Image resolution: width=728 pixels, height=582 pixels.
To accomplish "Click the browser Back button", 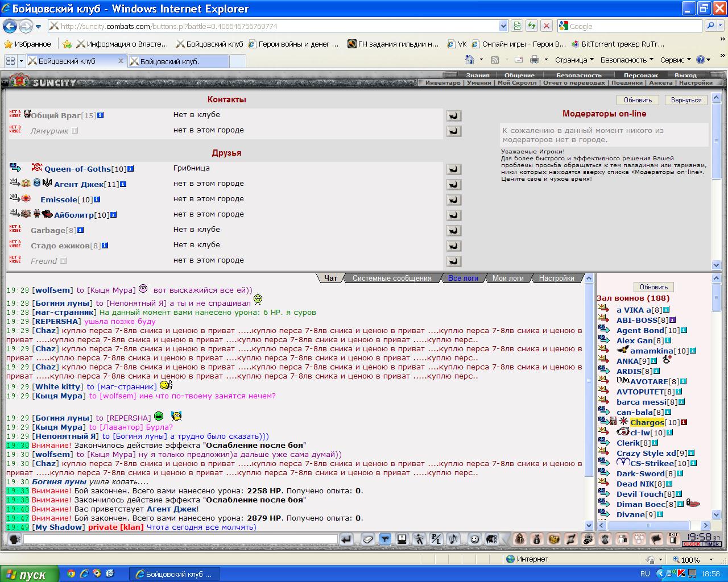I will pos(10,26).
